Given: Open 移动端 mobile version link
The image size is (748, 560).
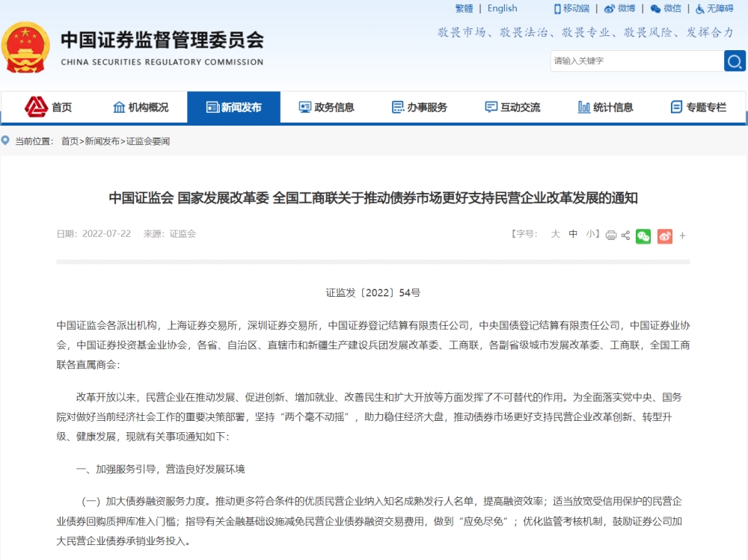Looking at the screenshot, I should (571, 8).
